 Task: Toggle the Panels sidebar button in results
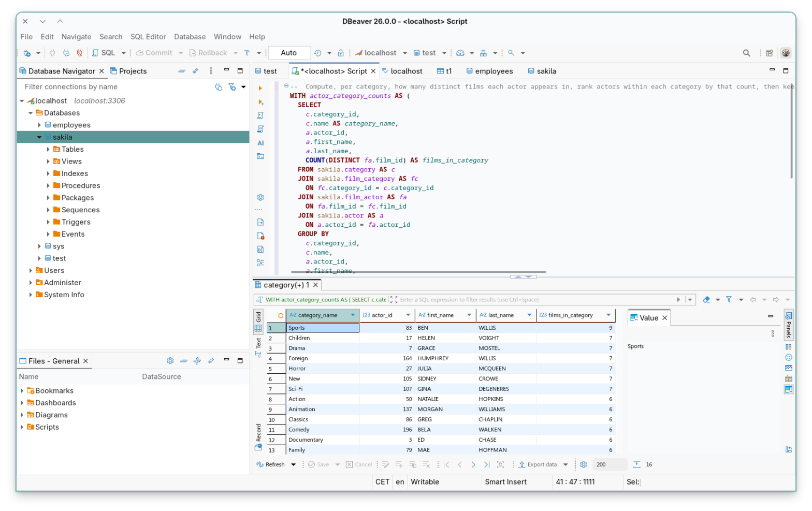(x=789, y=324)
